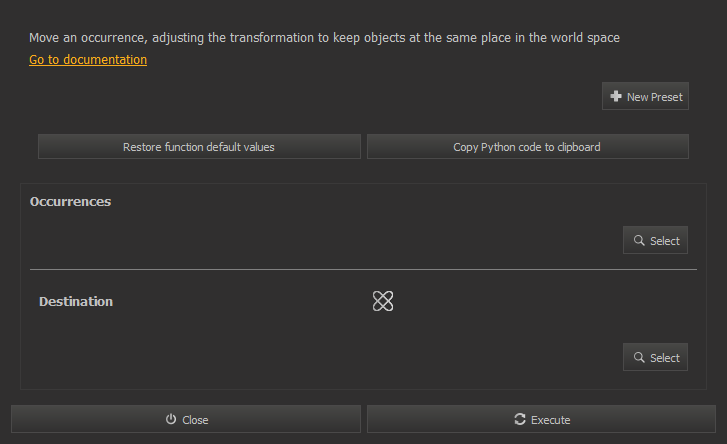Copy Python code to clipboard
The image size is (727, 444).
coord(528,147)
